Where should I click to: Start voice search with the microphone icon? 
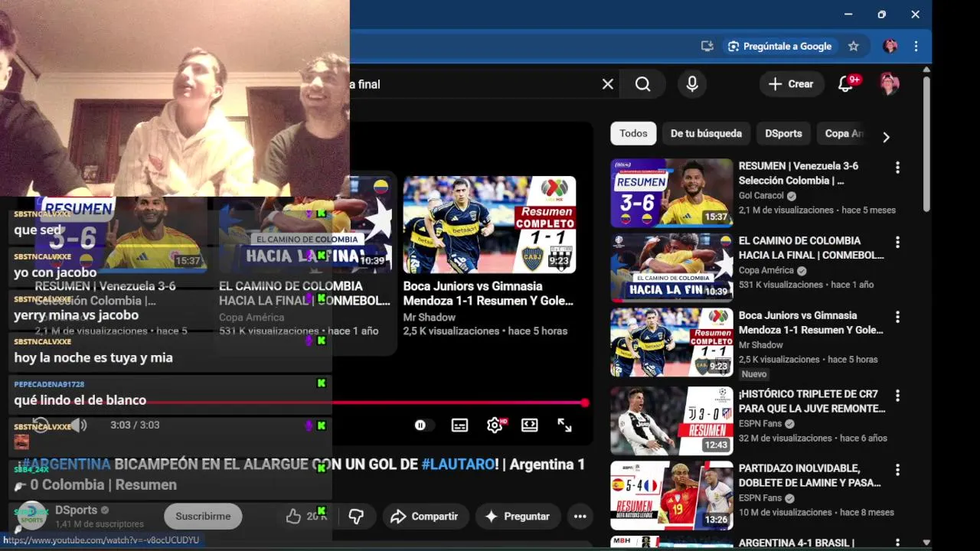pos(692,84)
